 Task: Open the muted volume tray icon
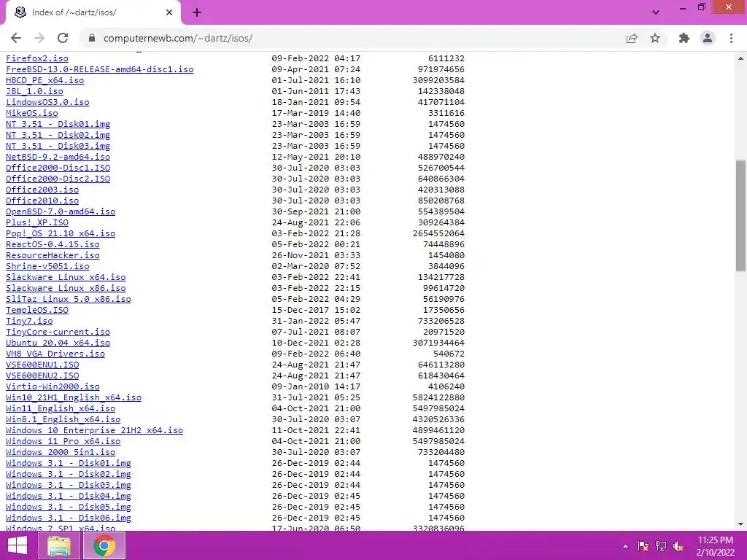point(678,546)
